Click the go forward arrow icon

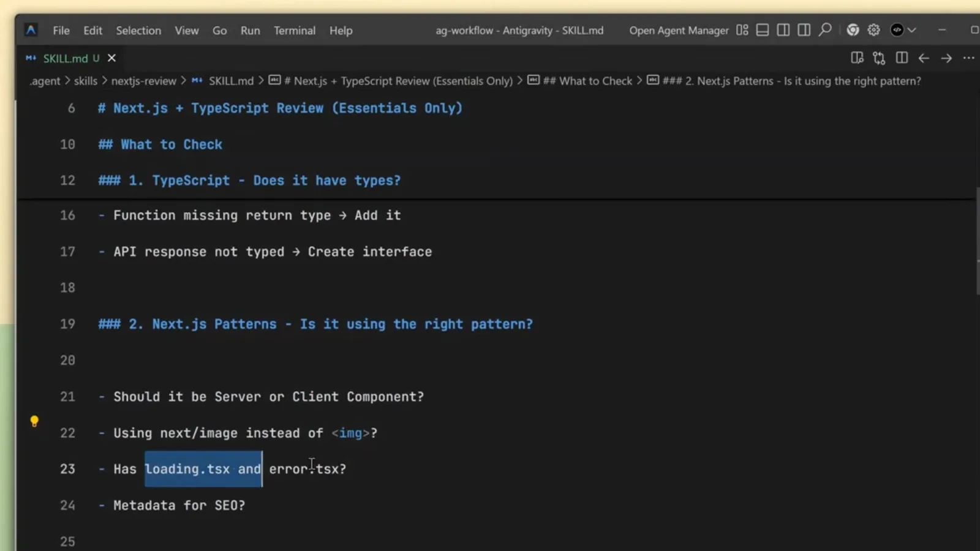click(x=946, y=58)
